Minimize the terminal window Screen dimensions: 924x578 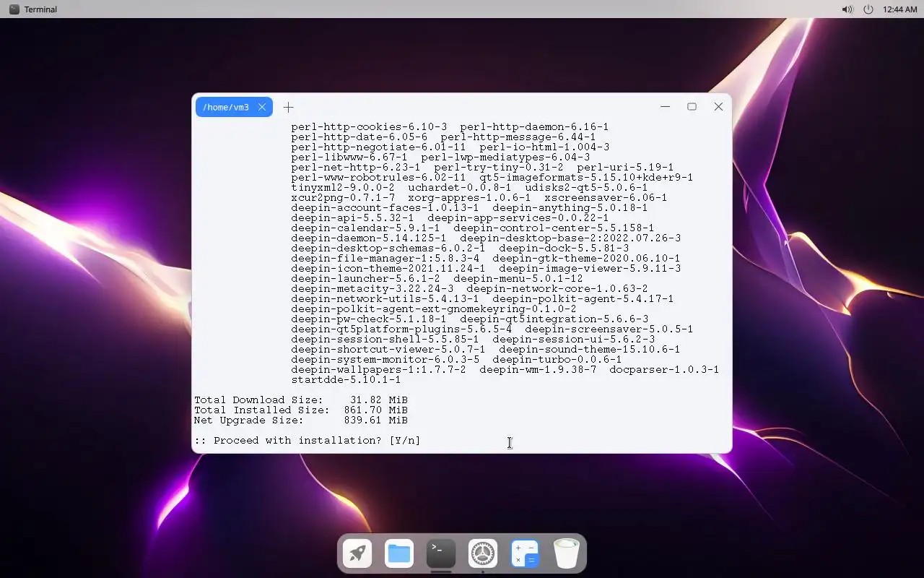point(665,106)
